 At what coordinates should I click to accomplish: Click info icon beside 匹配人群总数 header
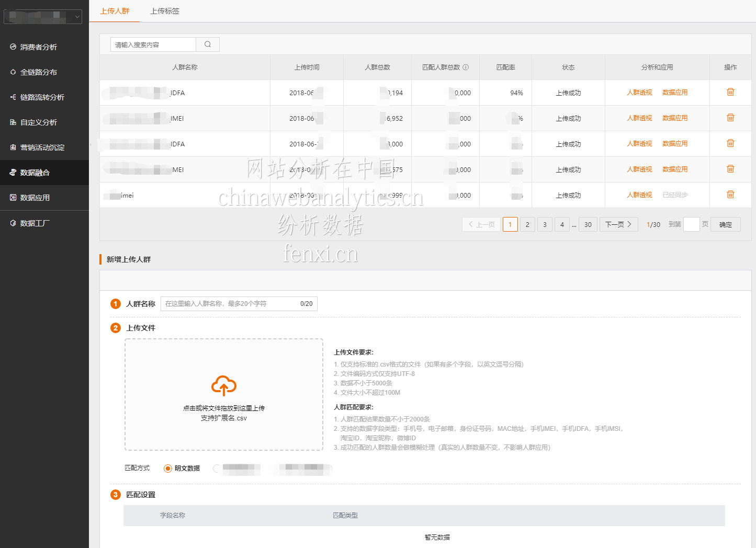tap(466, 67)
